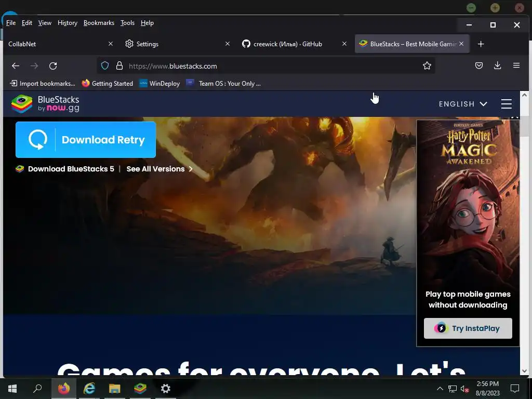Click the Try InstaPlay button

tap(468, 328)
